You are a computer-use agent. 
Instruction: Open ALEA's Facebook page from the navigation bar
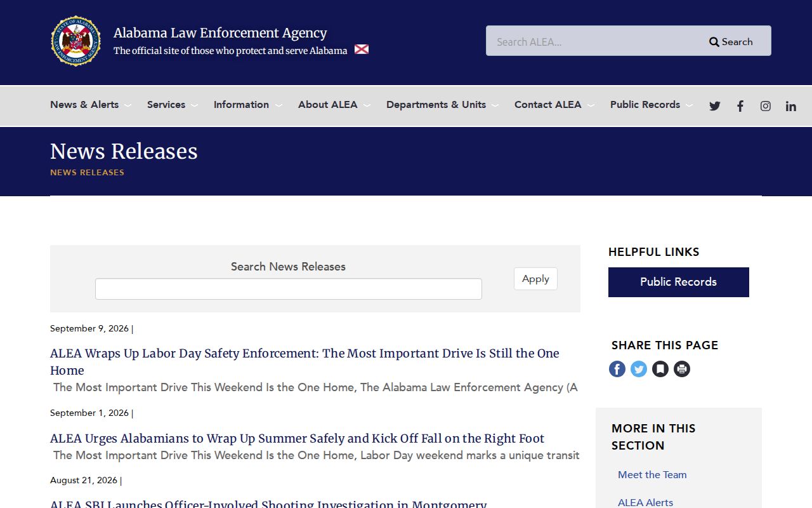tap(740, 106)
